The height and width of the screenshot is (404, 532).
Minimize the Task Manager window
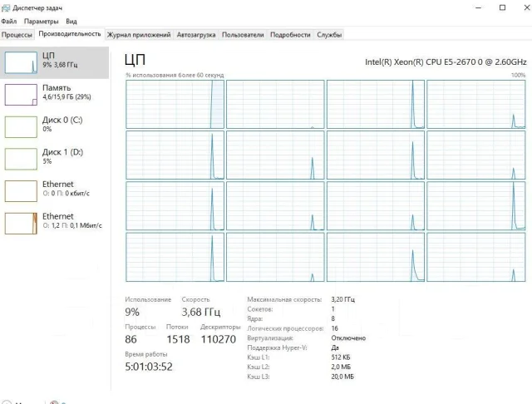tap(479, 7)
